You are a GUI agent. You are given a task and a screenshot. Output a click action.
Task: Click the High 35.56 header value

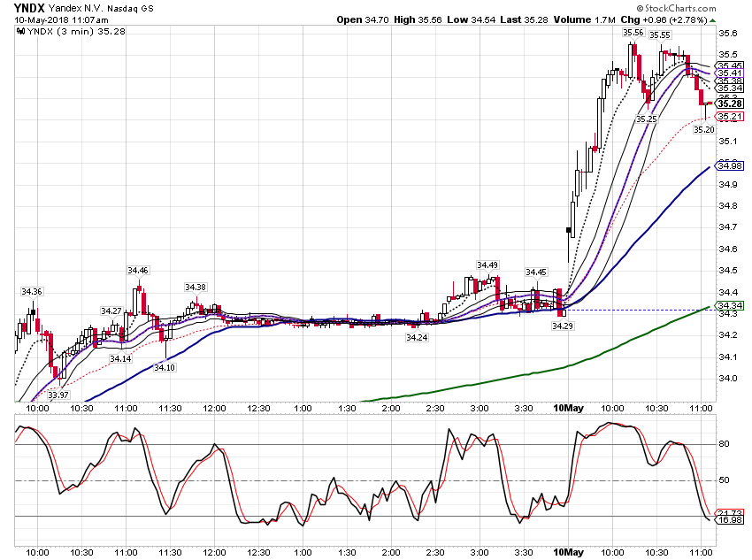click(x=418, y=19)
